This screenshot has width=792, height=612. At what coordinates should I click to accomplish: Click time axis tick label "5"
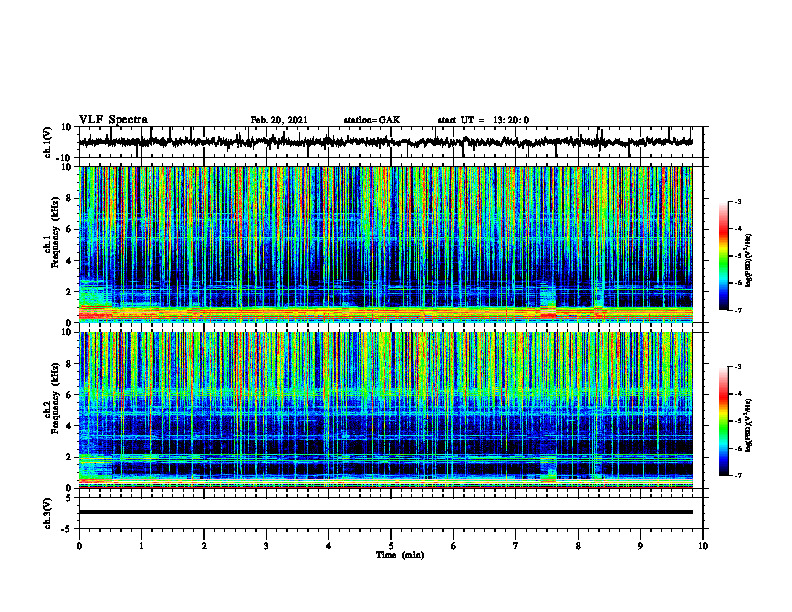click(x=391, y=546)
